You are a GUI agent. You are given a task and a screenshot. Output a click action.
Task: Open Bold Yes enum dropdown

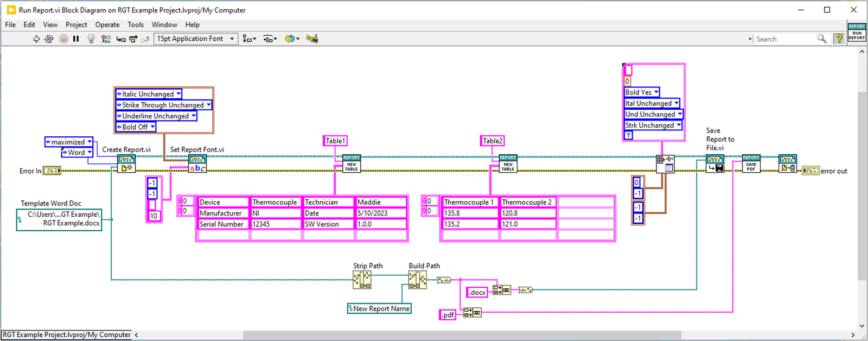656,92
